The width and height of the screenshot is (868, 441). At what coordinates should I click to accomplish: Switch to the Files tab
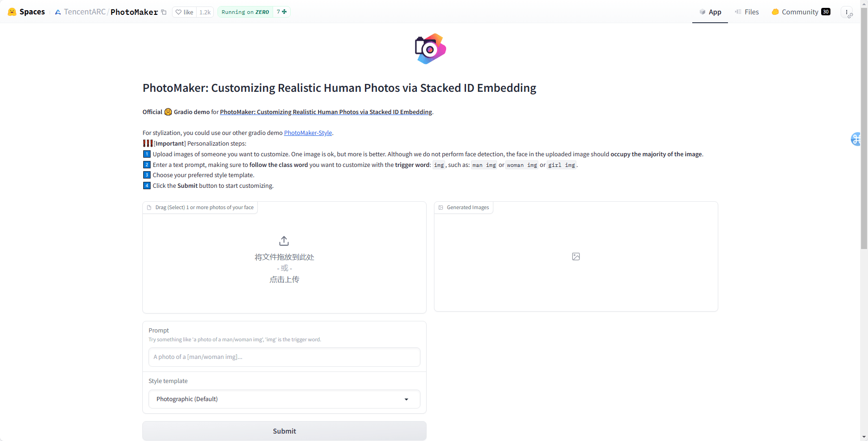[x=747, y=12]
